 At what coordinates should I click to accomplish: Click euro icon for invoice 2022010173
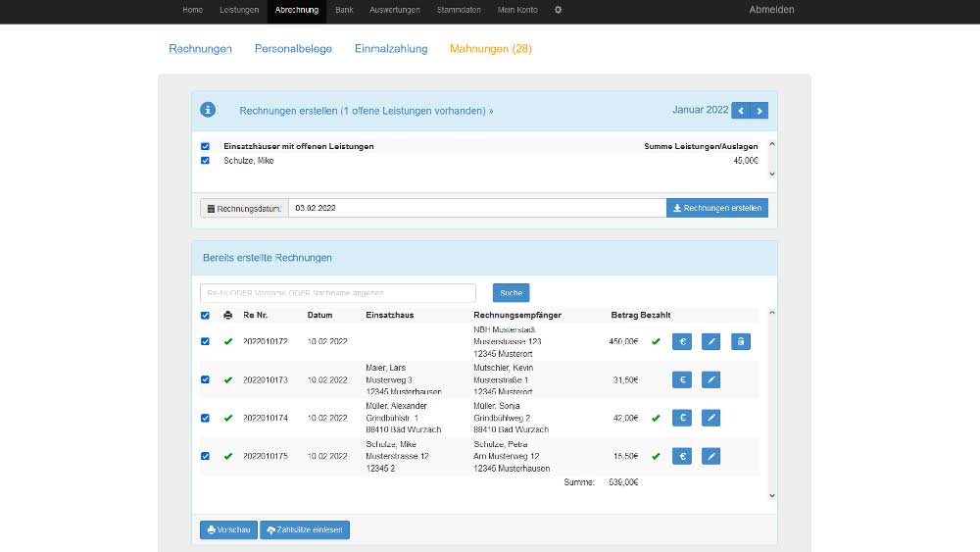coord(682,379)
